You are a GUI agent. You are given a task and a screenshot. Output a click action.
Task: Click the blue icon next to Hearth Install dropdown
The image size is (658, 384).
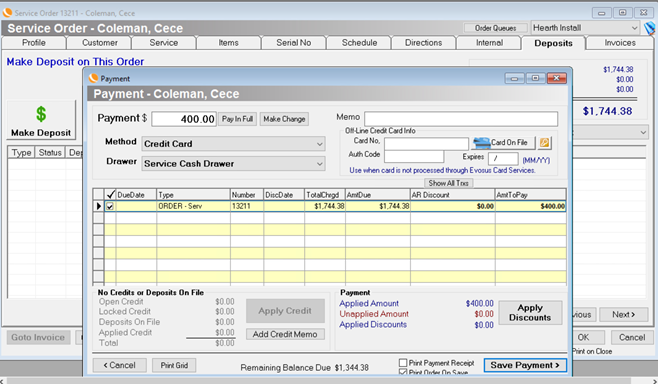pyautogui.click(x=649, y=29)
